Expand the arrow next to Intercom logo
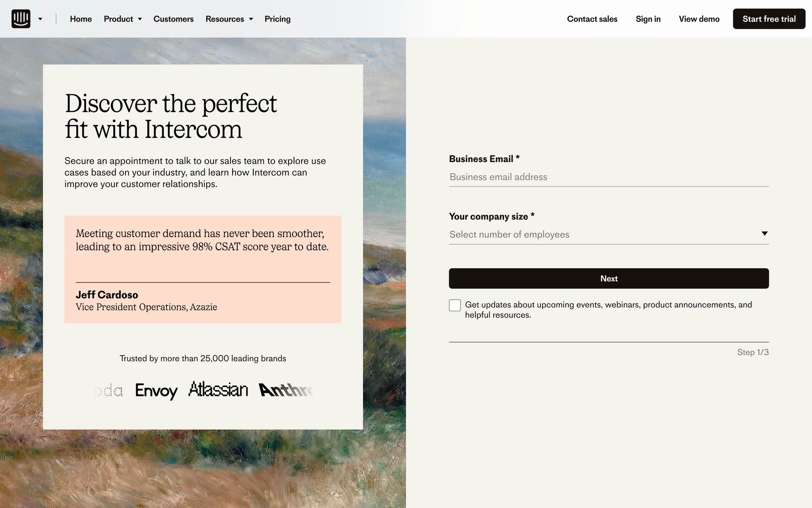Viewport: 812px width, 508px height. [40, 19]
